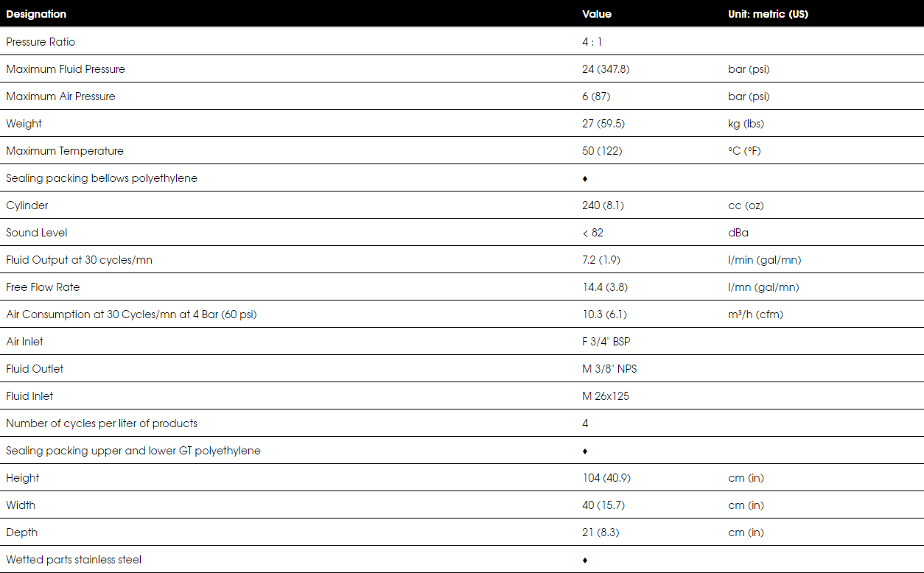Click the Fluid Outlet value M 3/8" NPS
The image size is (924, 573).
point(609,369)
